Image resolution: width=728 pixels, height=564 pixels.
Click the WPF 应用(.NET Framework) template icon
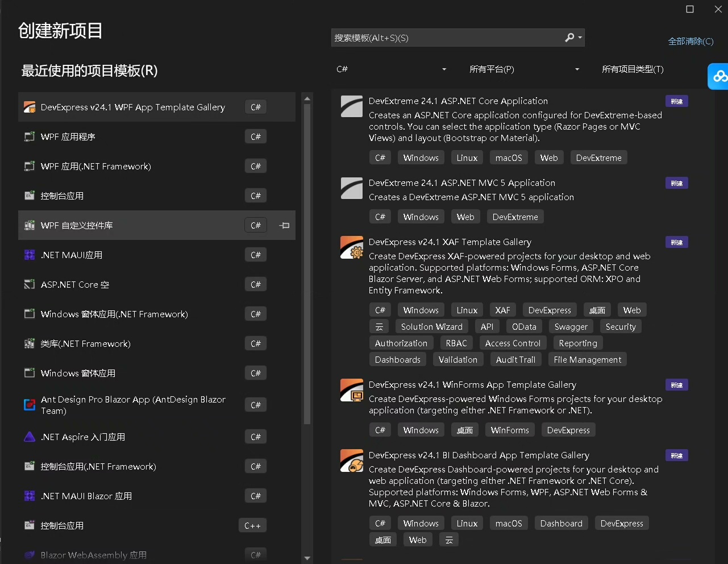30,166
